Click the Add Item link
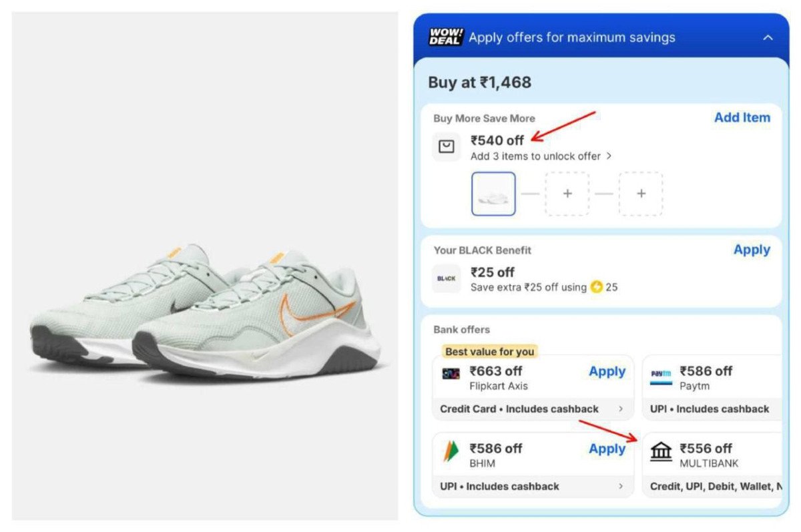This screenshot has height=532, width=801. click(x=742, y=117)
